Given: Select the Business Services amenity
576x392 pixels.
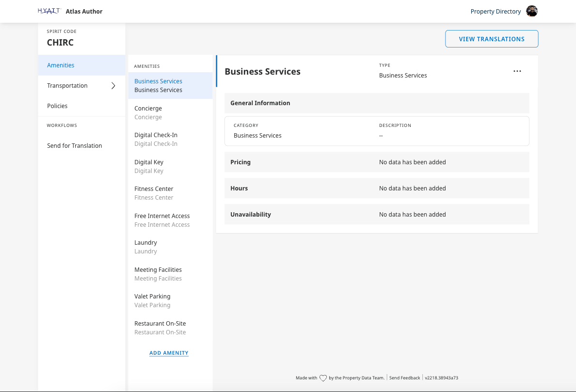Looking at the screenshot, I should (171, 85).
